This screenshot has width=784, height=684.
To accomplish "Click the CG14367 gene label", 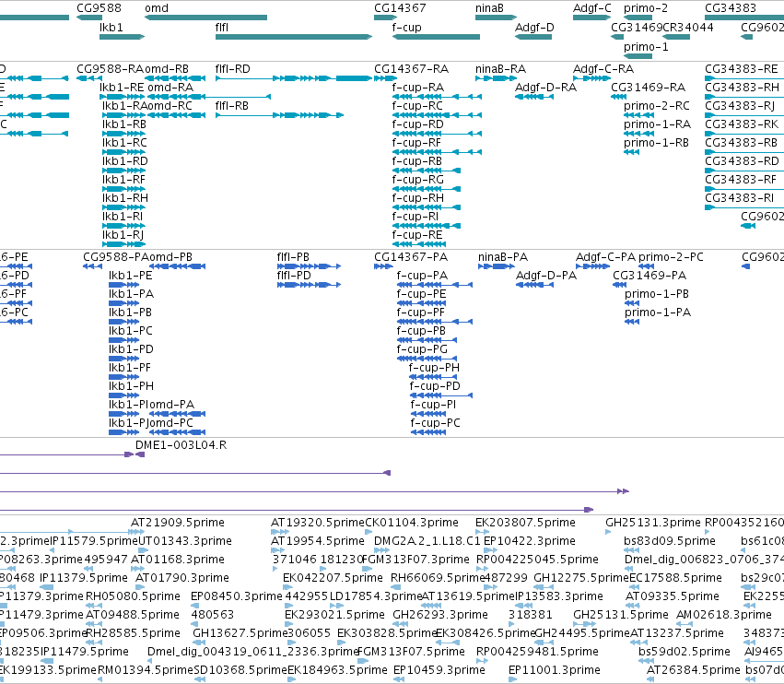I will tap(400, 8).
